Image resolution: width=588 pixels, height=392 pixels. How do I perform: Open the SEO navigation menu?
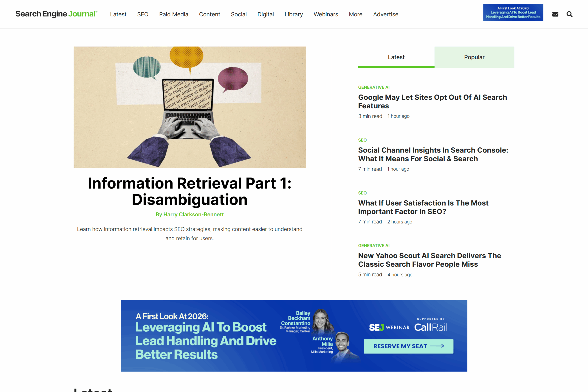point(142,14)
